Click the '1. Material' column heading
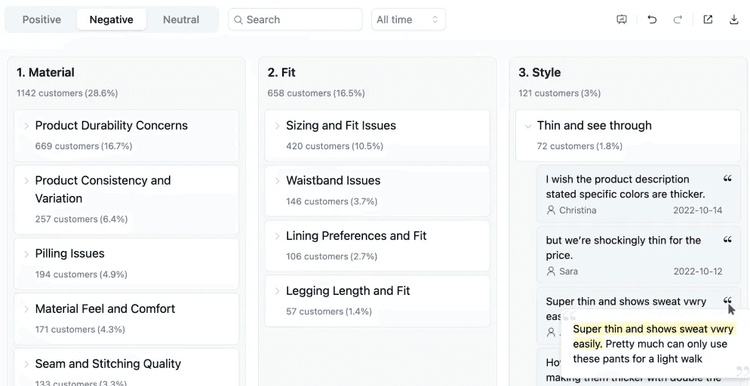The width and height of the screenshot is (750, 386). tap(45, 73)
